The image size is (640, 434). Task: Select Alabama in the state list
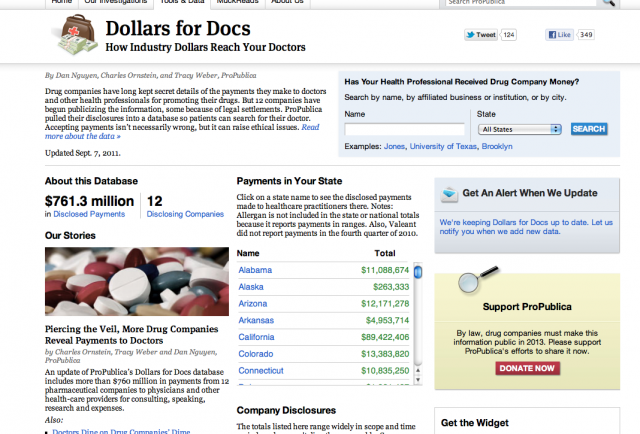[x=255, y=270]
